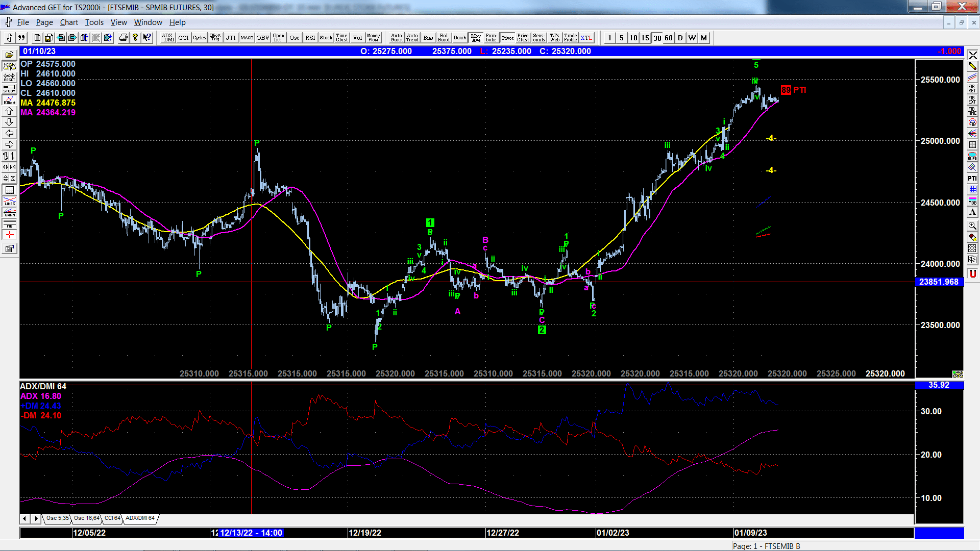This screenshot has width=980, height=551.
Task: Open the ADX/DMI study
Action: [167, 38]
